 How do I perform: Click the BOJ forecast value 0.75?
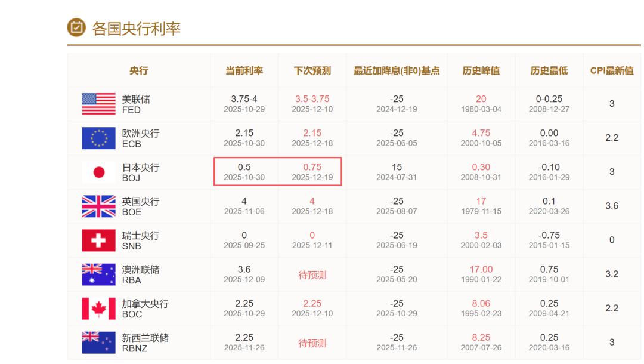coord(312,167)
